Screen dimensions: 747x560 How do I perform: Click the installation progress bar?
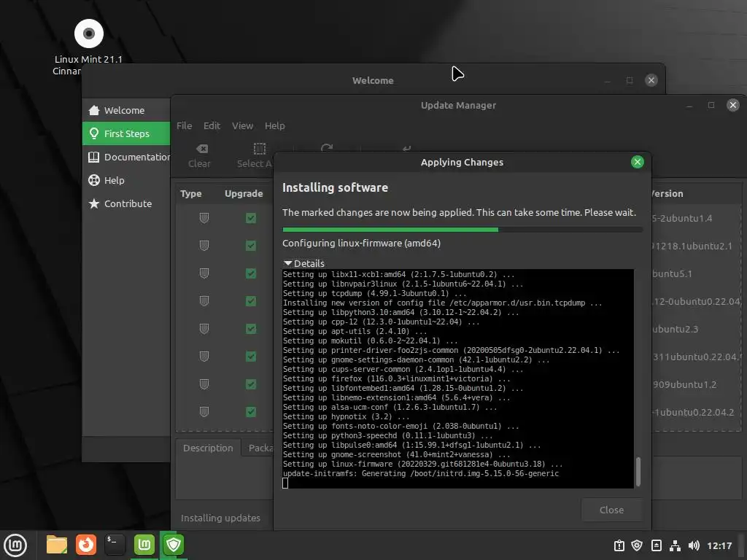[462, 230]
